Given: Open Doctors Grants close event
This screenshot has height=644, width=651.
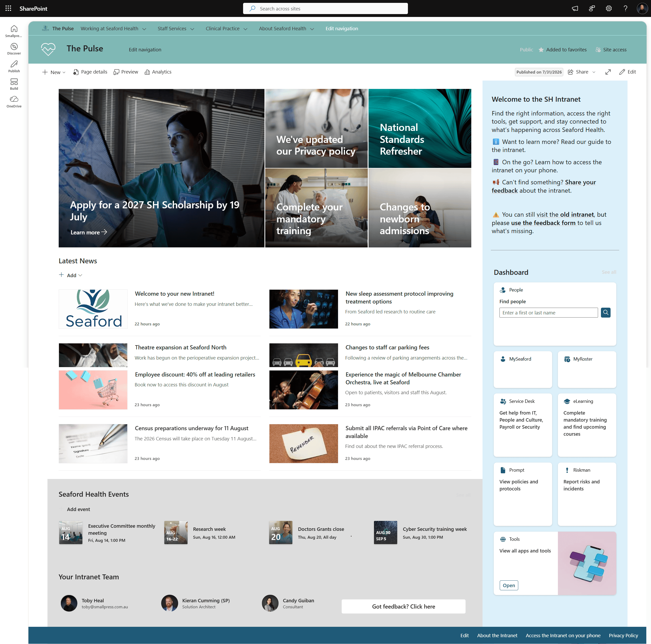Looking at the screenshot, I should point(321,529).
